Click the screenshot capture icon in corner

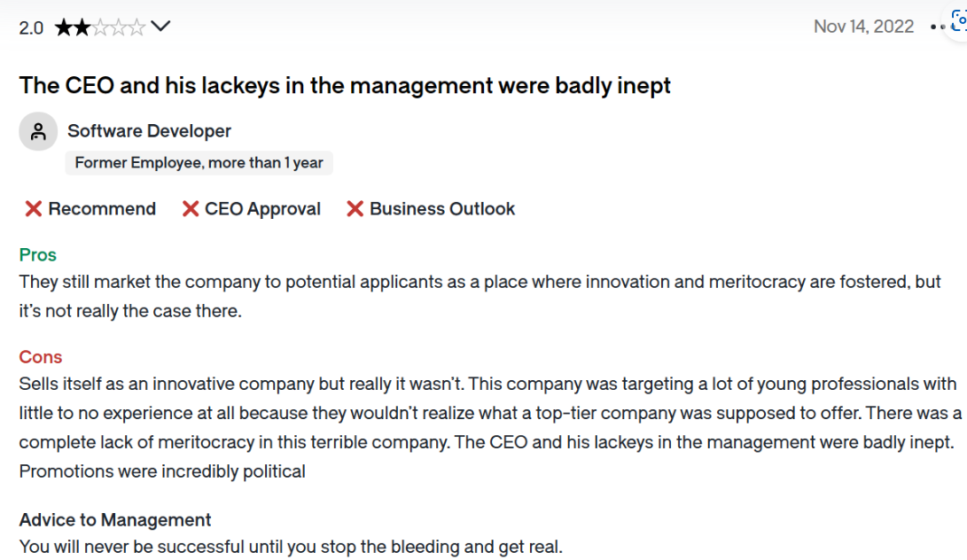click(958, 21)
